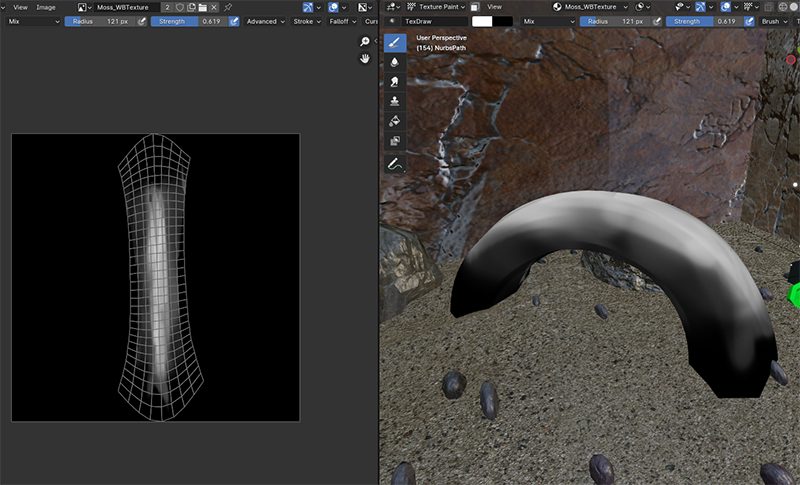Unlink the Moss_WBTexture image with X
This screenshot has height=485, width=800.
coord(214,7)
